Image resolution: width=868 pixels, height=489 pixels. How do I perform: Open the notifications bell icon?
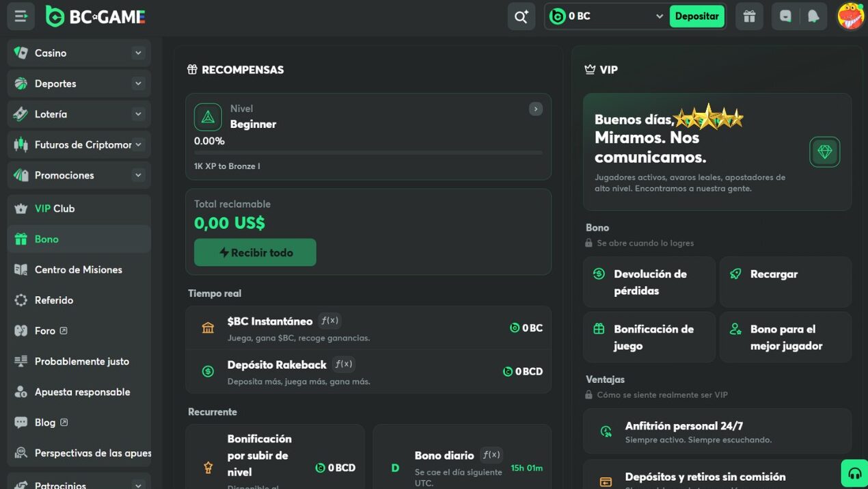coord(813,16)
